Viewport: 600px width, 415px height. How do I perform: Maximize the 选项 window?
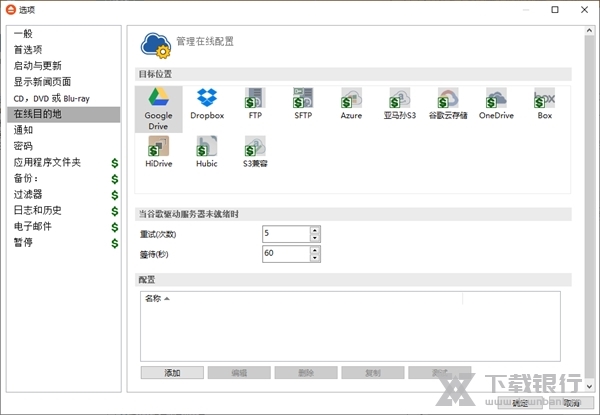tap(555, 10)
